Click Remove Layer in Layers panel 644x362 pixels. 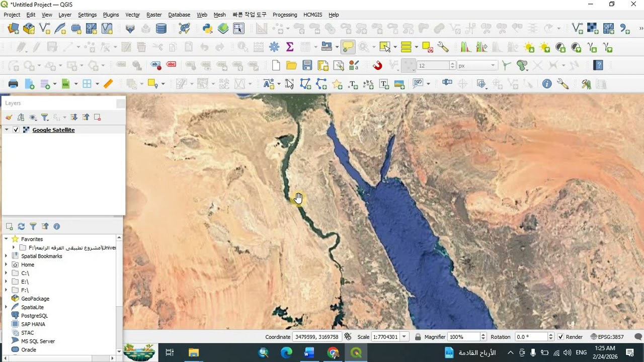(98, 117)
